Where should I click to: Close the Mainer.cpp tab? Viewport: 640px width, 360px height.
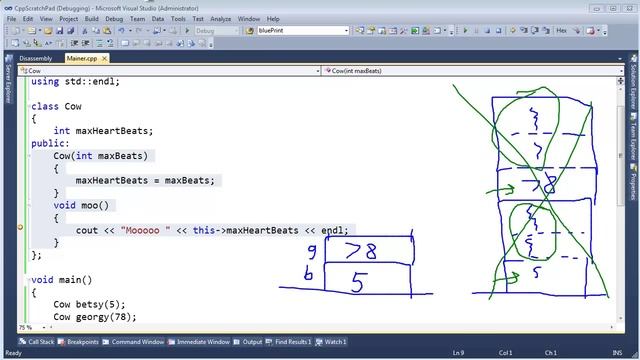click(104, 58)
